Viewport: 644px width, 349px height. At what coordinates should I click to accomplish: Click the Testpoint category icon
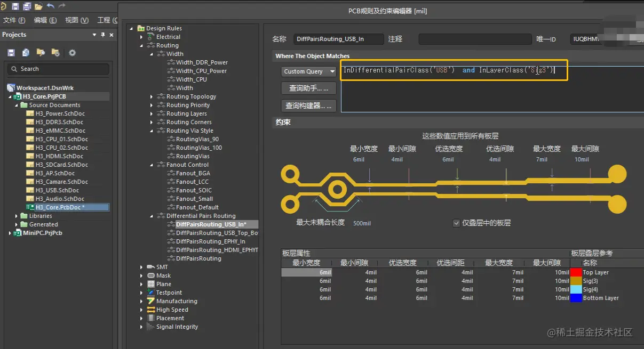[x=150, y=293]
